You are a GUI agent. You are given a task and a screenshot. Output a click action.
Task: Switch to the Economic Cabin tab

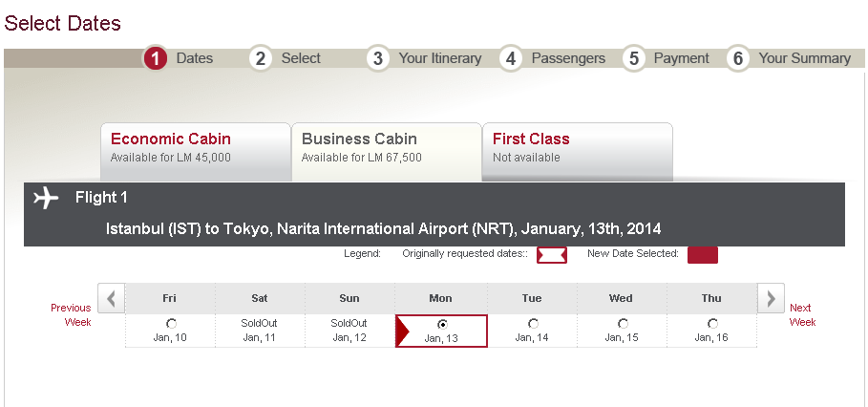pos(196,152)
